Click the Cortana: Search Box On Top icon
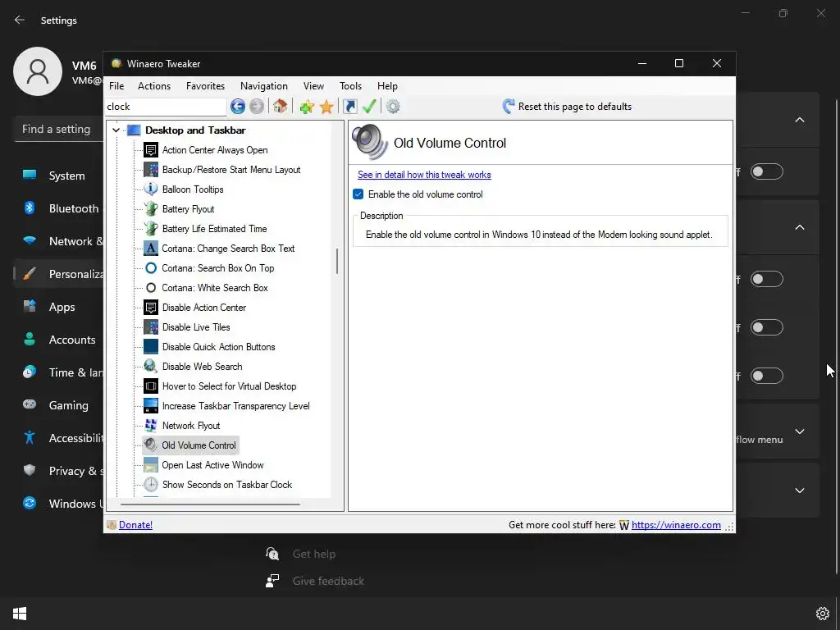840x630 pixels. (x=151, y=268)
